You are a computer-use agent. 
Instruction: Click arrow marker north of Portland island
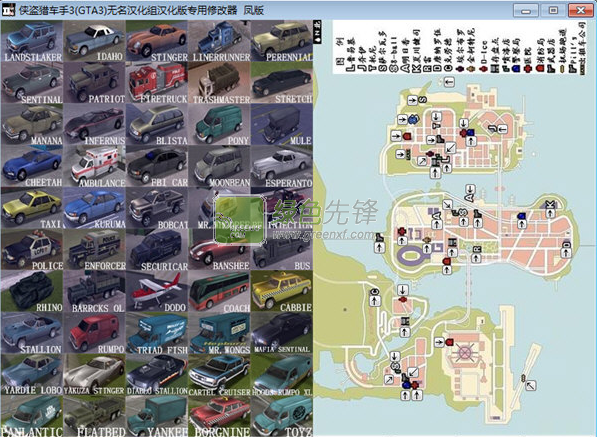click(449, 81)
